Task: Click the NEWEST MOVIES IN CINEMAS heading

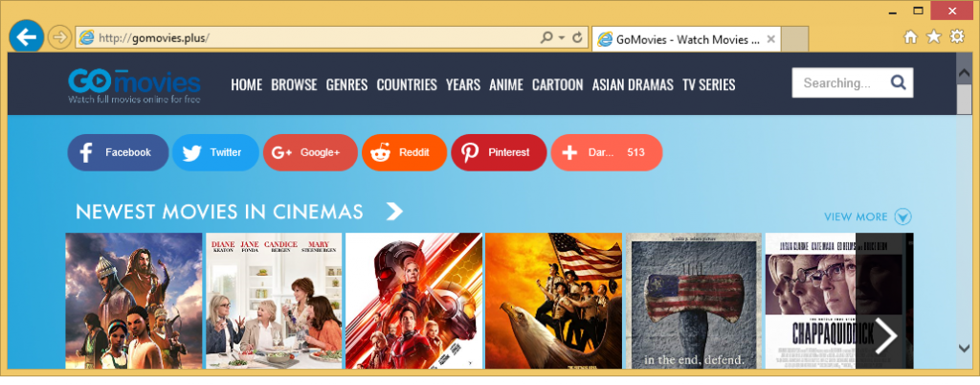Action: point(219,212)
